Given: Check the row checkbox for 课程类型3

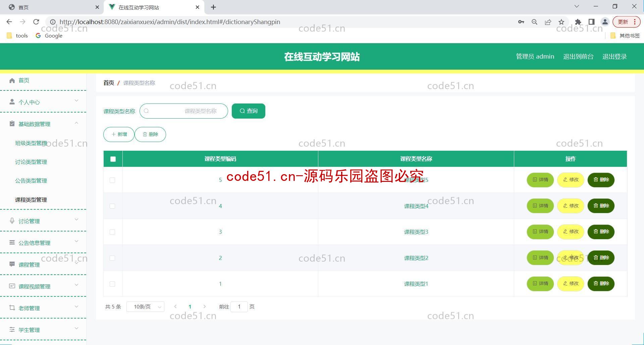Looking at the screenshot, I should click(x=112, y=232).
